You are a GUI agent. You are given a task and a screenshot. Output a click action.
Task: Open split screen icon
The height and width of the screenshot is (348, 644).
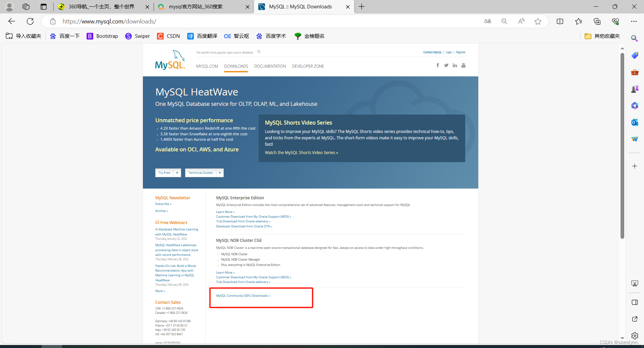pos(560,21)
